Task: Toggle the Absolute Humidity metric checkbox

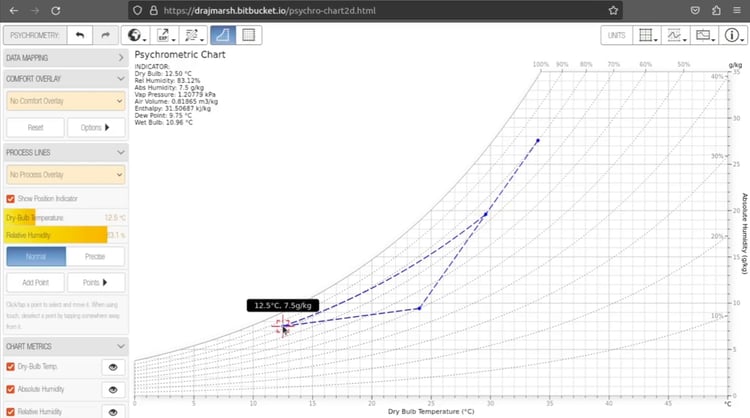Action: 11,389
